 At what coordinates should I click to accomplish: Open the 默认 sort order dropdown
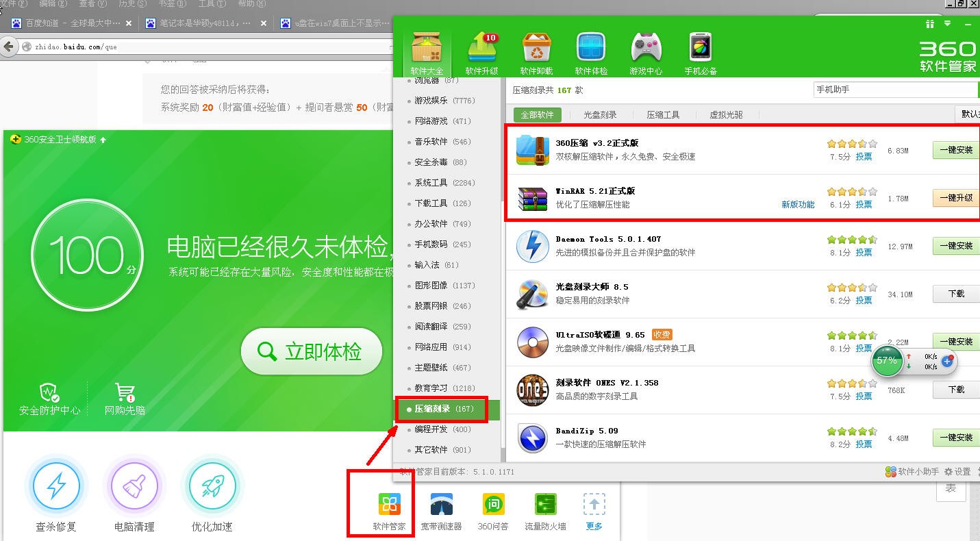(x=968, y=114)
